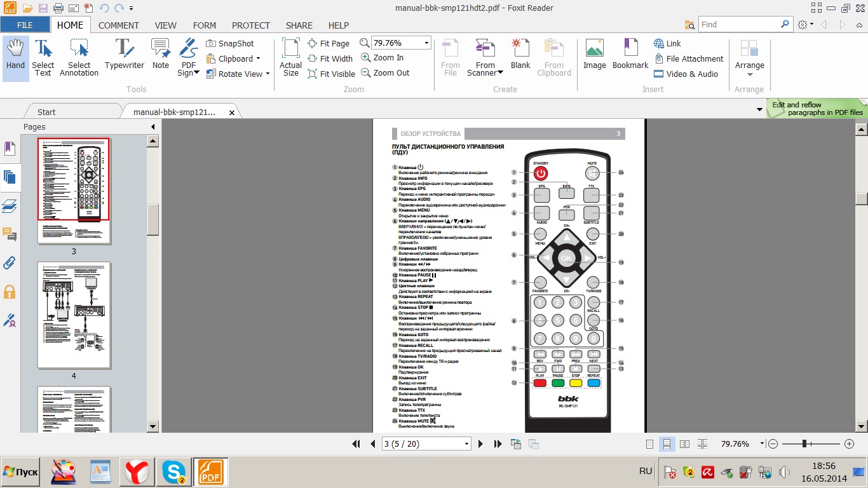Switch to the Start document tab

46,112
